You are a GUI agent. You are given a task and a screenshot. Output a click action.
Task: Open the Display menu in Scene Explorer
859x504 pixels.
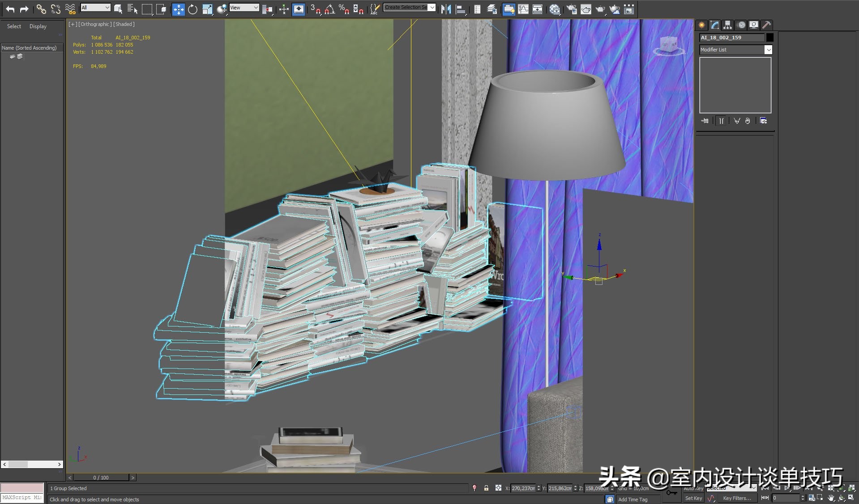38,26
